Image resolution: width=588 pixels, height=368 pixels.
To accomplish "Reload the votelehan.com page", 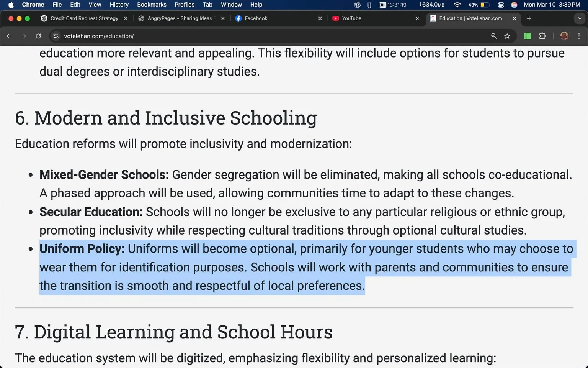I will pyautogui.click(x=38, y=36).
